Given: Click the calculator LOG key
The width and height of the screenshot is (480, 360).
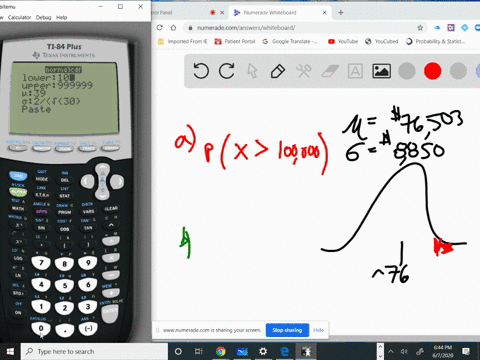Looking at the screenshot, I should point(18,258).
